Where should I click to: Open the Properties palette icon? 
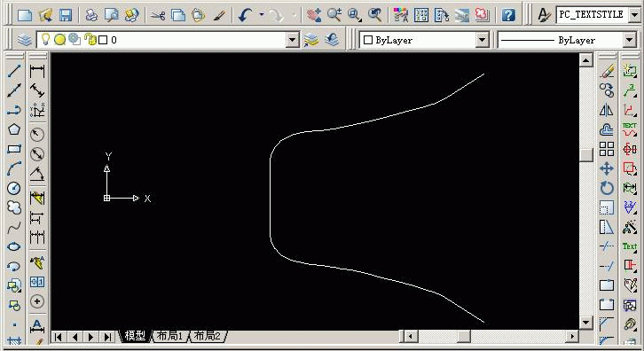(x=400, y=15)
